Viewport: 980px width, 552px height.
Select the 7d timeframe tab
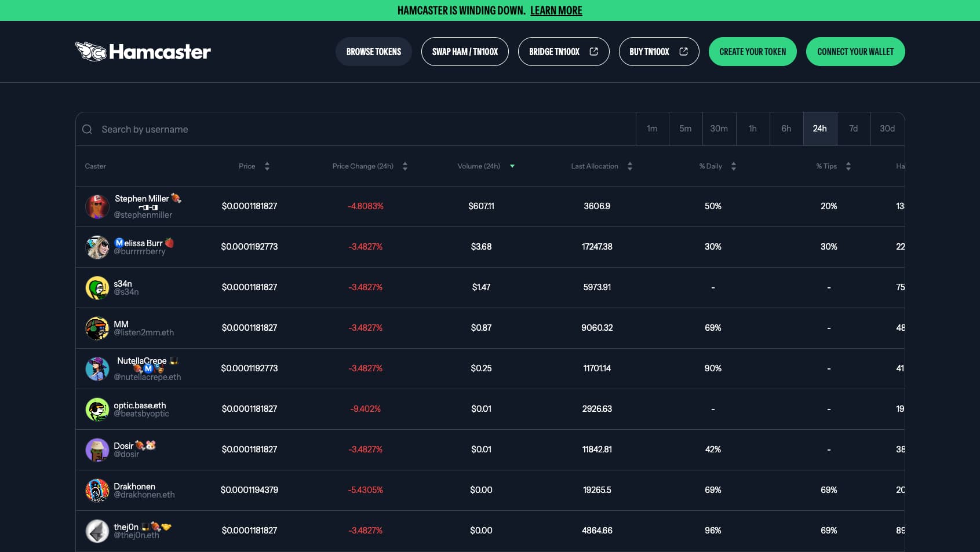tap(854, 129)
